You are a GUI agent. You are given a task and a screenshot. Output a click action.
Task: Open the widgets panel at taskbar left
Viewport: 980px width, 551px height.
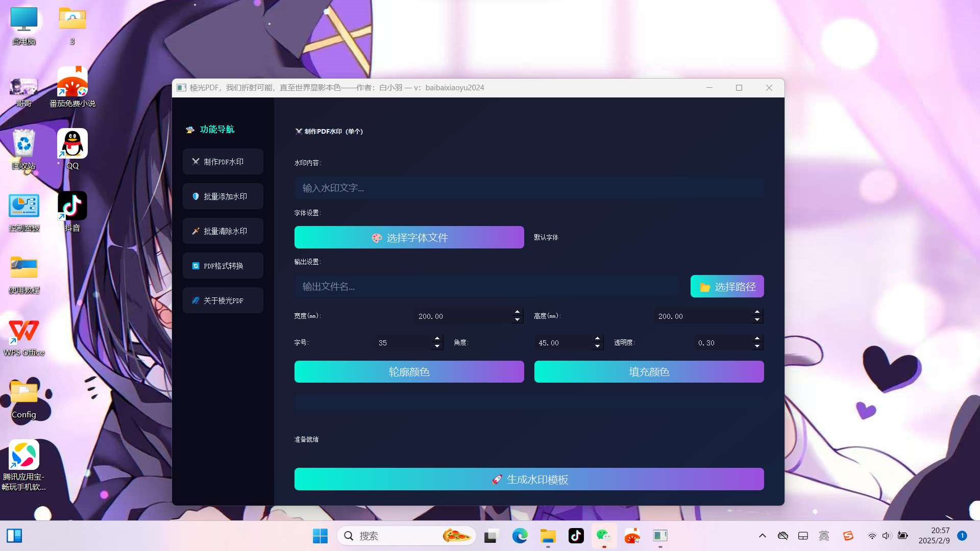(14, 536)
